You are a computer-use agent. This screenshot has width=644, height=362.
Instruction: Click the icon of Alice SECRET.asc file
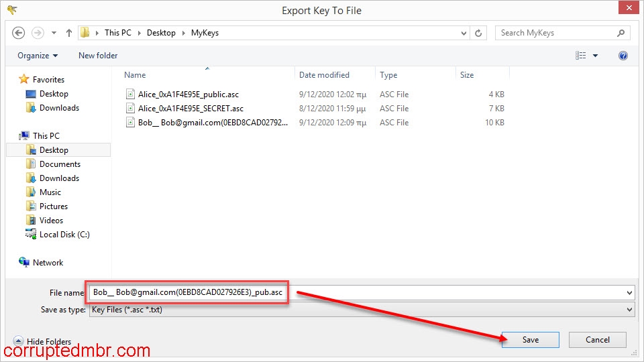coord(130,109)
